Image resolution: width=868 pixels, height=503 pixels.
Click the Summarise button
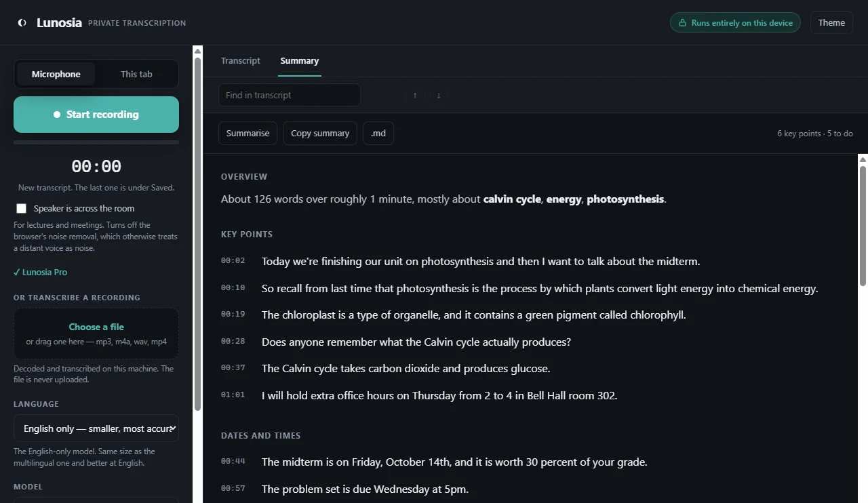[x=248, y=133]
